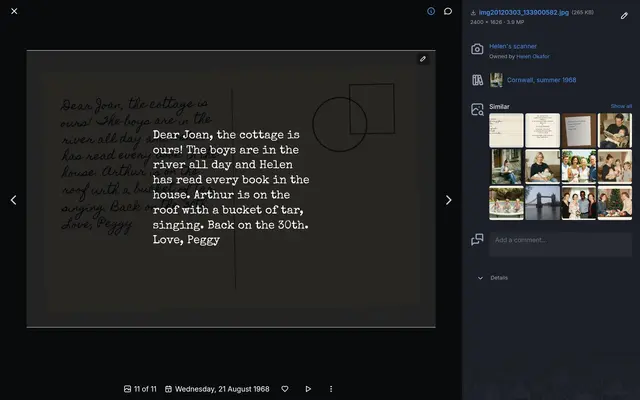Click the Add a comment field
Screen dimensions: 640x400
click(x=560, y=244)
